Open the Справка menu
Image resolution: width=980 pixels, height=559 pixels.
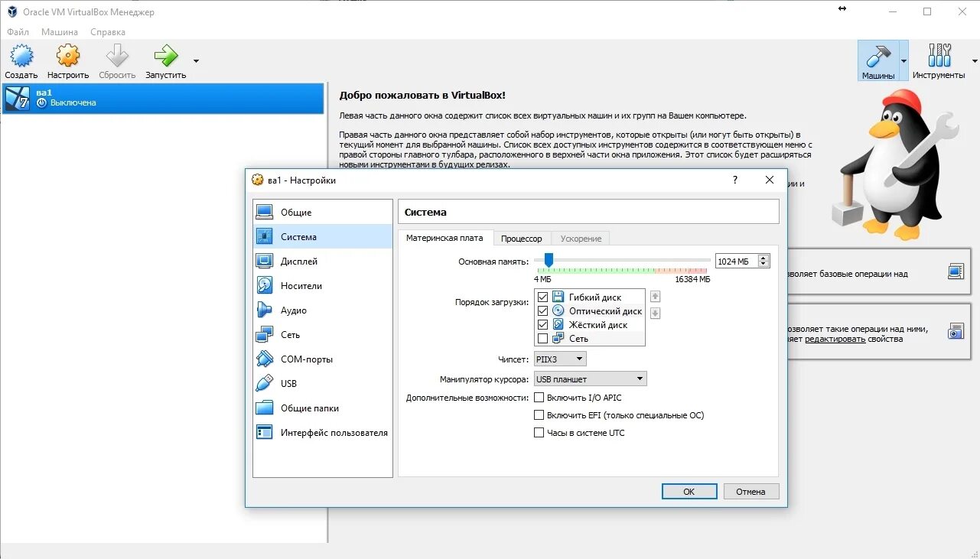click(x=108, y=32)
